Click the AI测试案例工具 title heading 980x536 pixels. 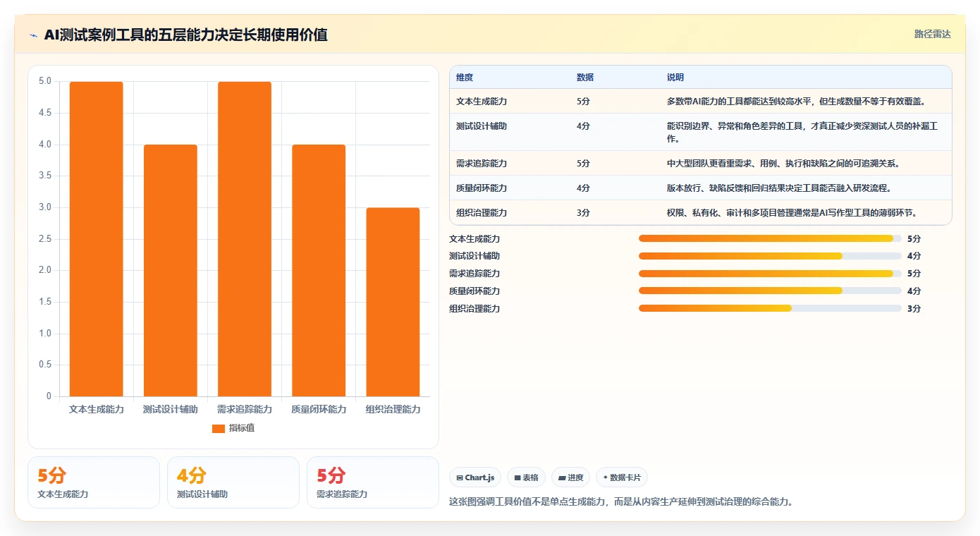pyautogui.click(x=185, y=35)
